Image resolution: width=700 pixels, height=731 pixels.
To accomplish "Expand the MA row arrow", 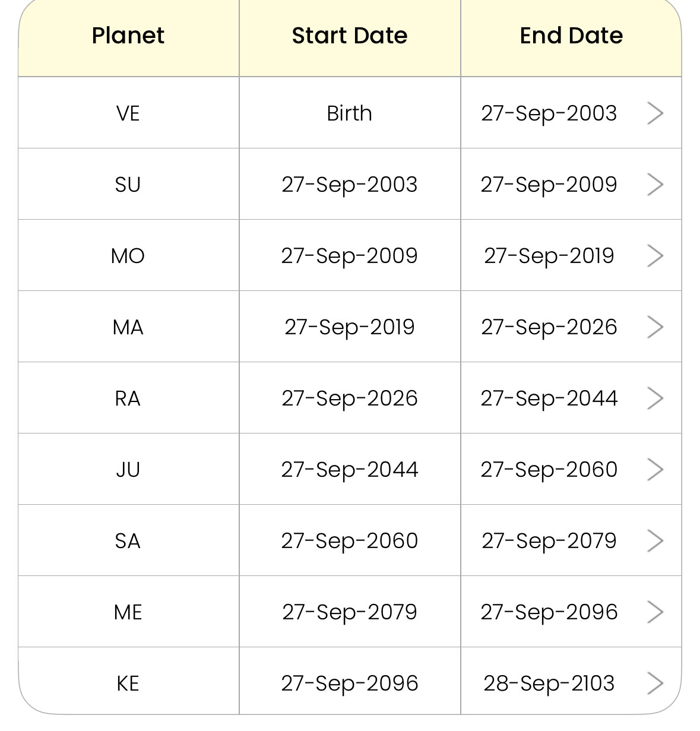I will (654, 327).
